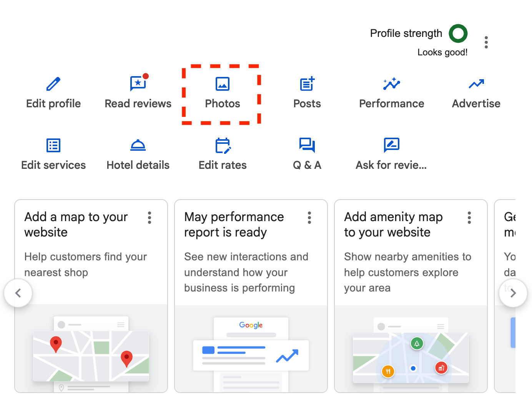Screen dimensions: 532x403
Task: Click 'Show nearby amenities to help customers' description
Action: tap(408, 272)
